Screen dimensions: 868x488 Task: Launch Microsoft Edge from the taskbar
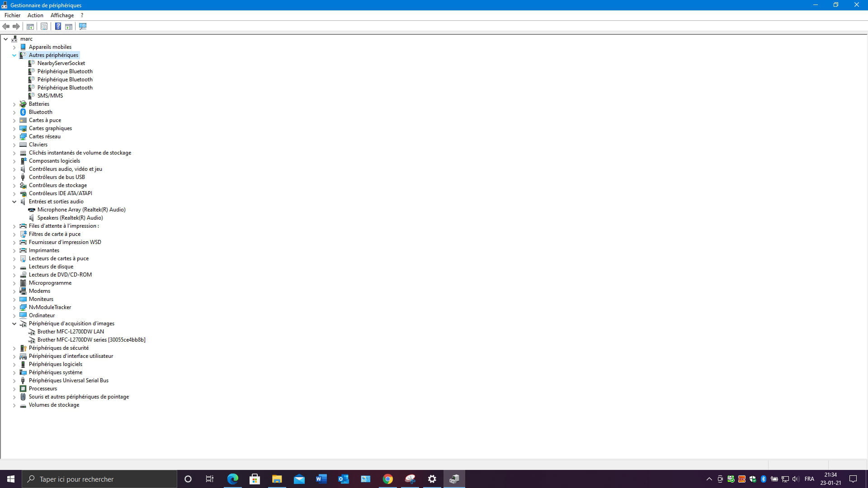[x=232, y=479]
